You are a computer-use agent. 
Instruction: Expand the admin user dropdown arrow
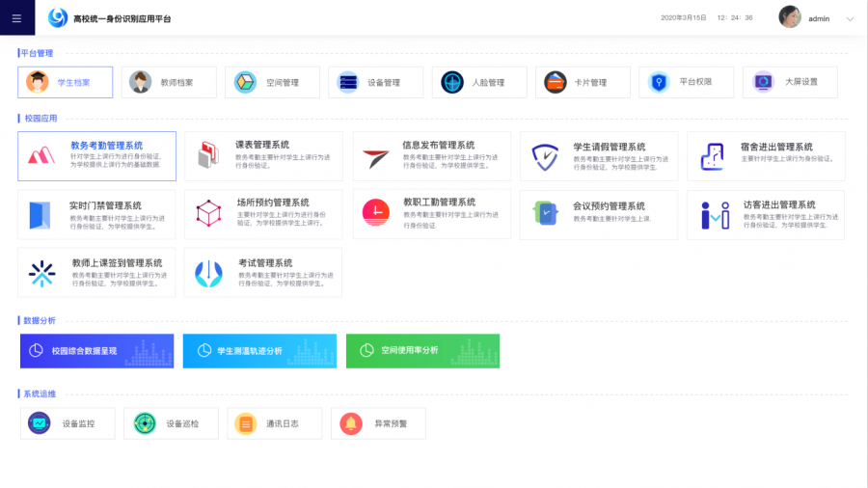pyautogui.click(x=850, y=18)
